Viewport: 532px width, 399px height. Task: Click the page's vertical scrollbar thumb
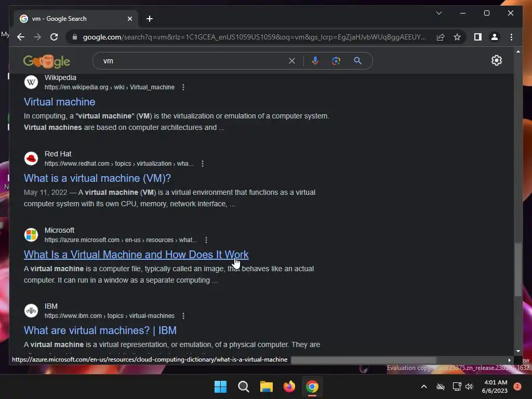518,270
